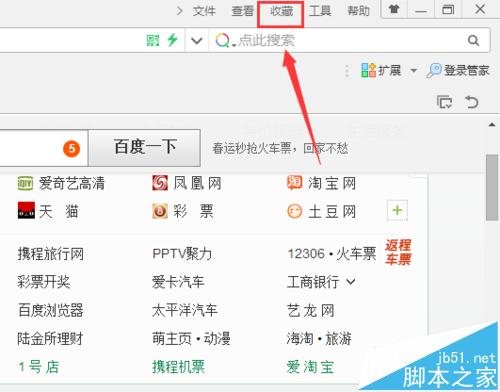The height and width of the screenshot is (392, 500).
Task: Click the green lightning speed mode icon
Action: click(173, 40)
